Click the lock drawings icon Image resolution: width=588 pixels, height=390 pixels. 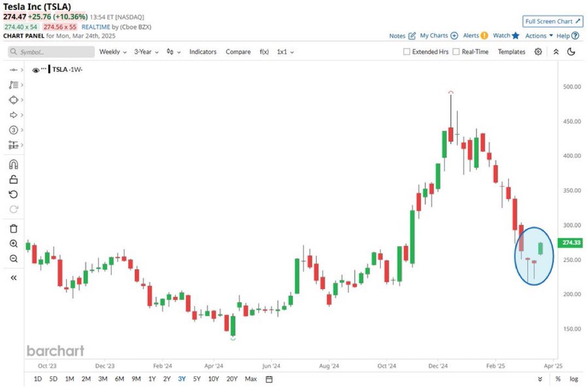[x=14, y=179]
